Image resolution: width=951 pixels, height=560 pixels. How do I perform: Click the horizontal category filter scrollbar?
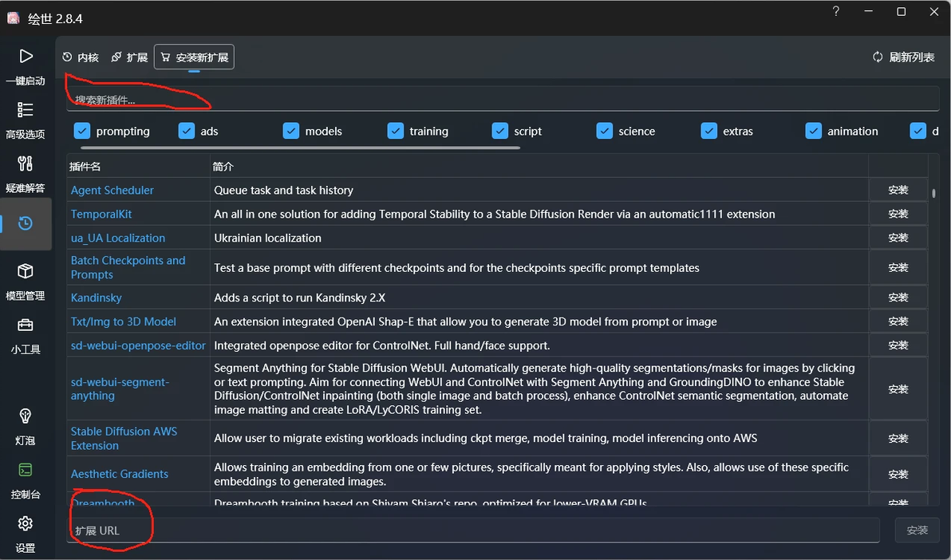[300, 148]
